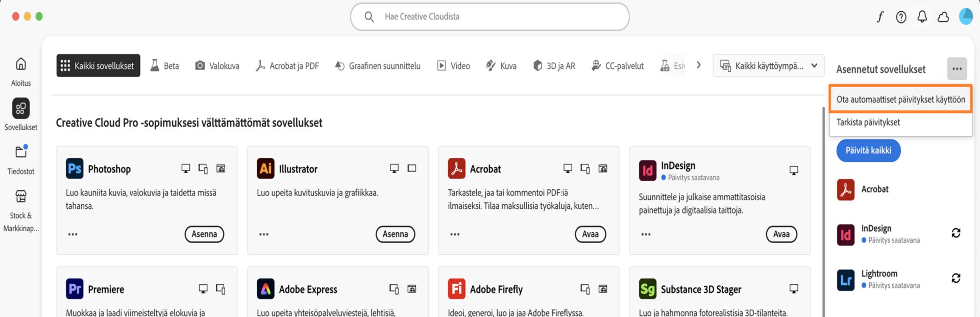Open the Aloitus home icon

point(21,64)
